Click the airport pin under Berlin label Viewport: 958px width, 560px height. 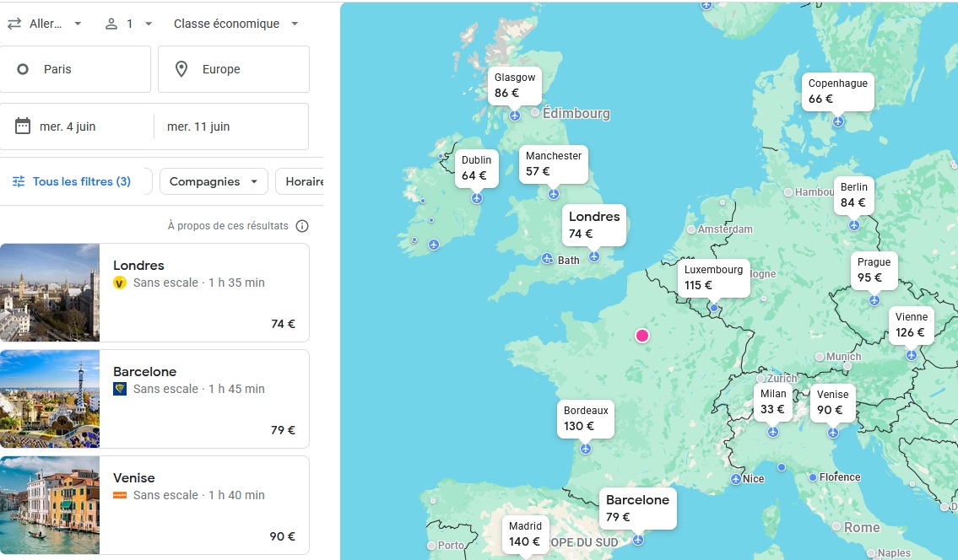(x=854, y=225)
